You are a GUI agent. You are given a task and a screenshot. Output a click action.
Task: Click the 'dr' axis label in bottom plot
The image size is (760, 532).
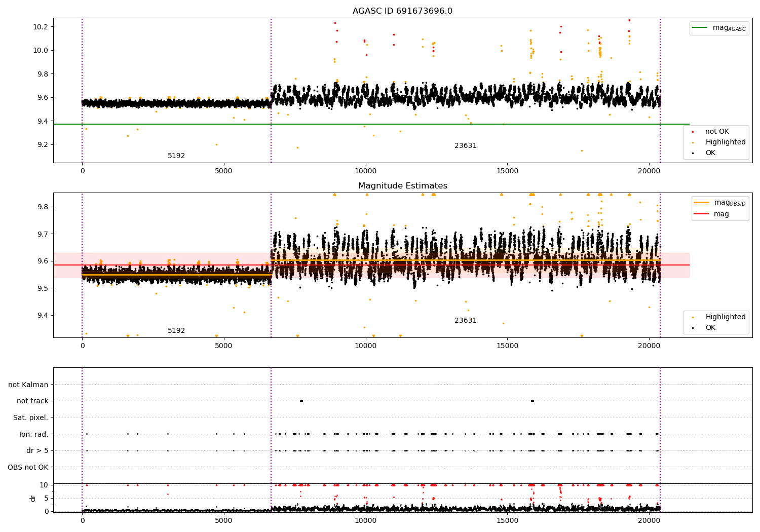tap(33, 498)
